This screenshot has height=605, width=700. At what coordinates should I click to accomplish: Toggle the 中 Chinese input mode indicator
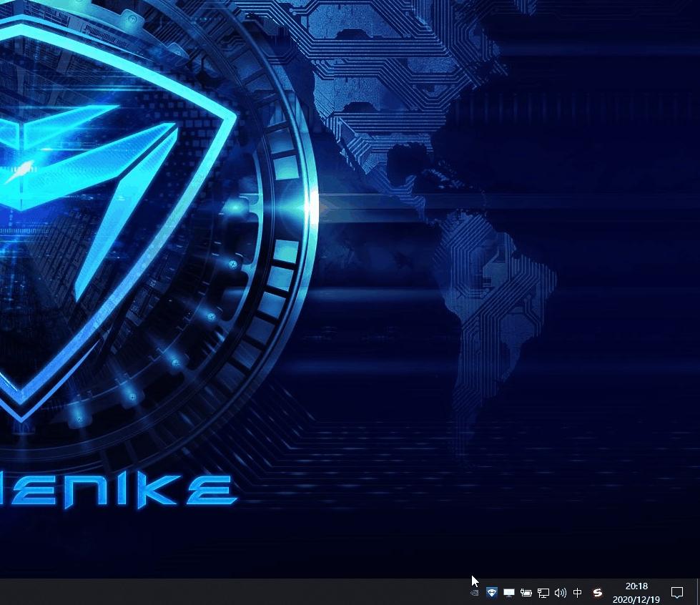tap(577, 593)
